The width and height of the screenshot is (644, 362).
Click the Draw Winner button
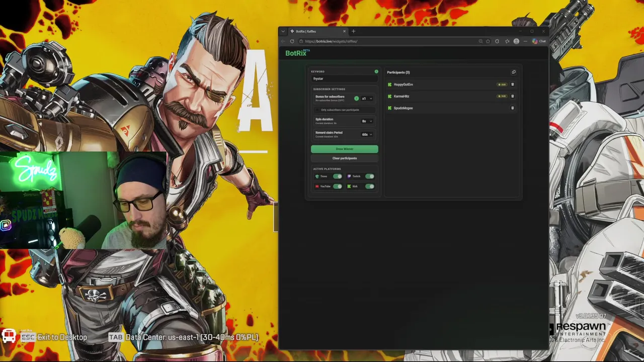click(x=345, y=149)
